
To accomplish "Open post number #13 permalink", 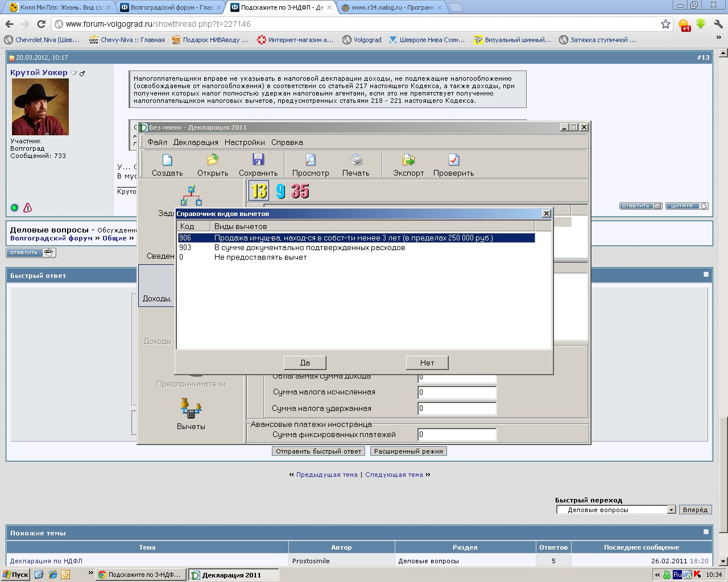I will pos(703,57).
